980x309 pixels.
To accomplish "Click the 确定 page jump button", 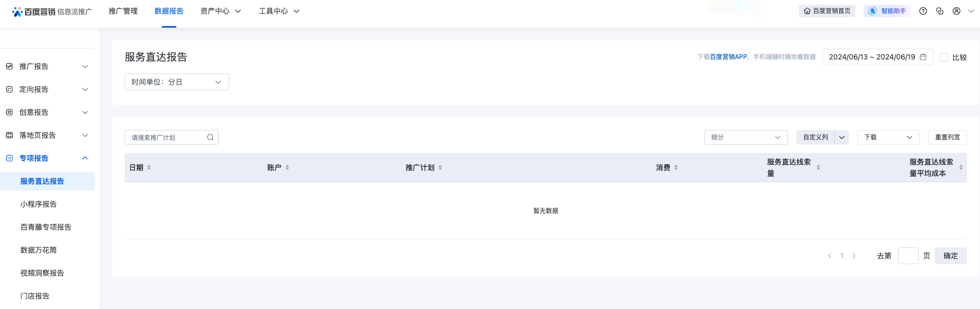I will 950,256.
